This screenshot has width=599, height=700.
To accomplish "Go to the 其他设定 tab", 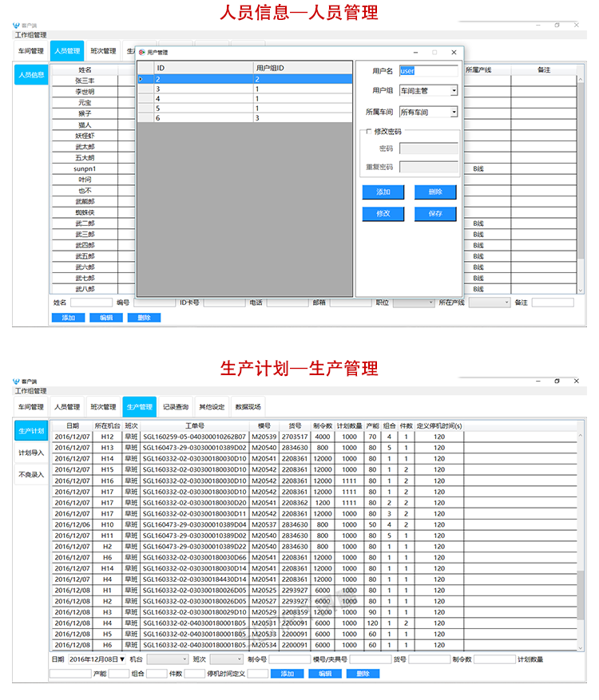I will pos(212,406).
